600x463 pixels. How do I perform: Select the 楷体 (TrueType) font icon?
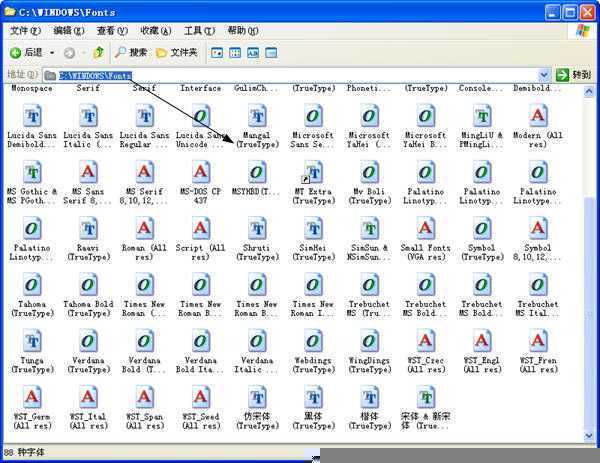coord(370,398)
